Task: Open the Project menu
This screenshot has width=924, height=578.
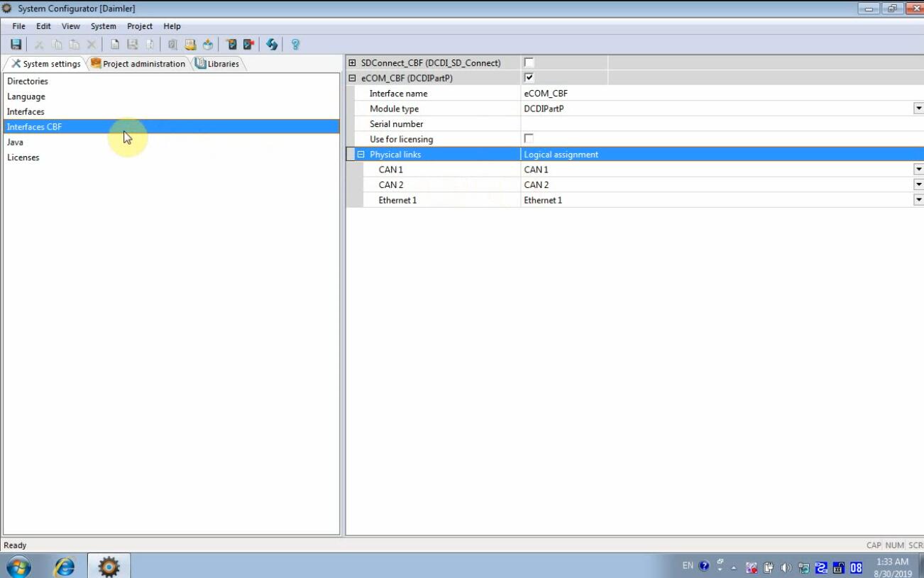Action: pos(139,26)
